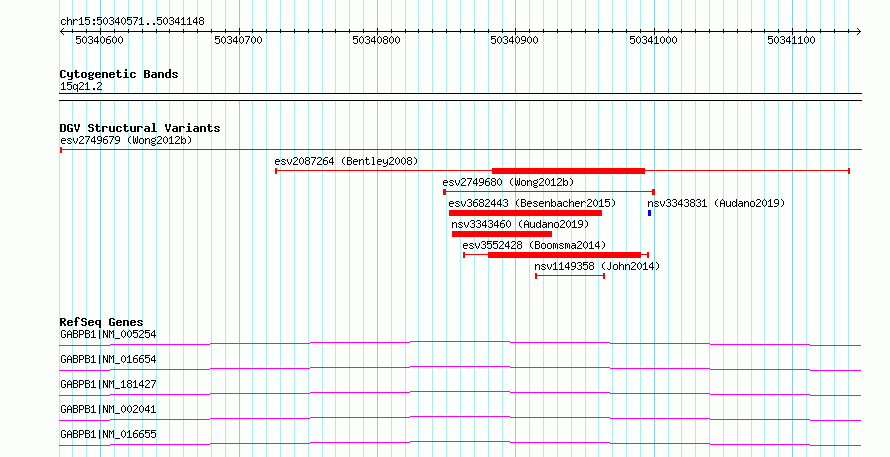Click the small blue nsv3343831 marker
Viewport: 890px width, 457px height.
[649, 213]
